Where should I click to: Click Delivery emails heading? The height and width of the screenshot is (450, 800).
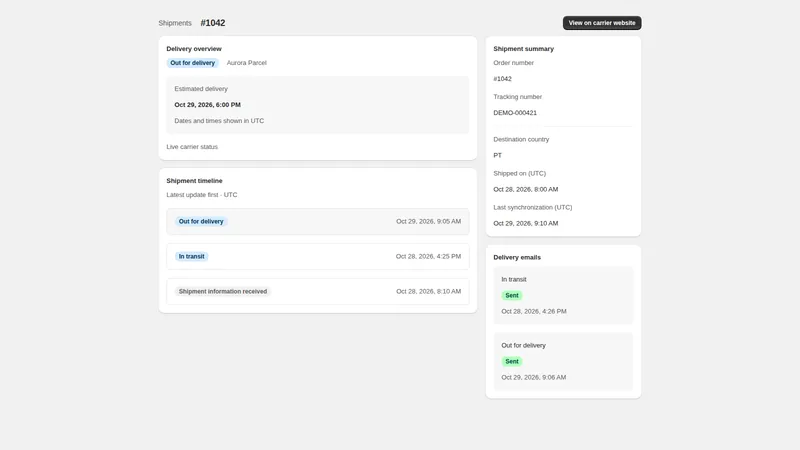[517, 258]
